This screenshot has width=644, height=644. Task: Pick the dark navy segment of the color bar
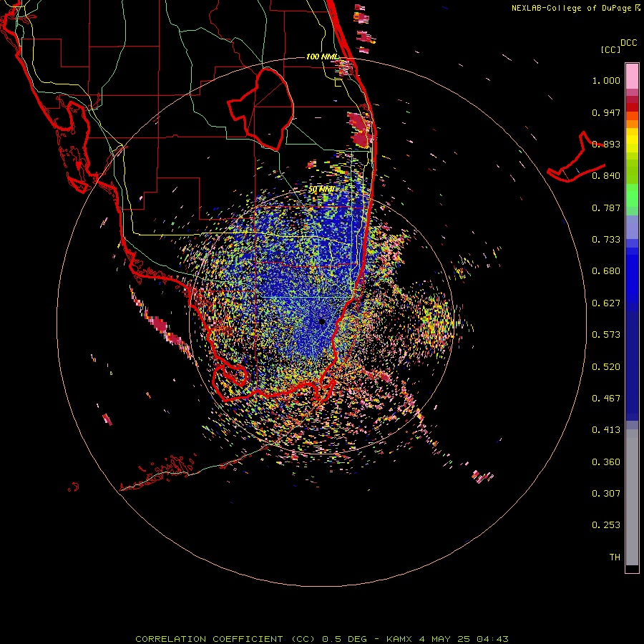(x=632, y=362)
